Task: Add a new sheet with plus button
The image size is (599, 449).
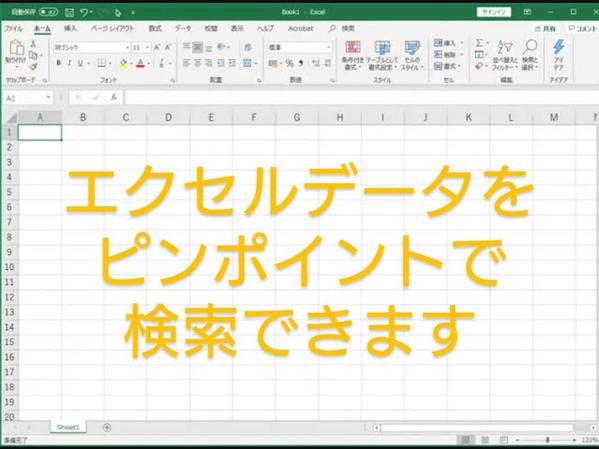Action: point(107,427)
